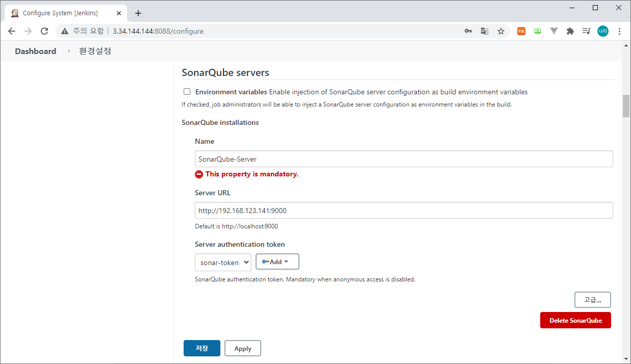The image size is (631, 364).
Task: Click the Apply button
Action: coord(243,348)
